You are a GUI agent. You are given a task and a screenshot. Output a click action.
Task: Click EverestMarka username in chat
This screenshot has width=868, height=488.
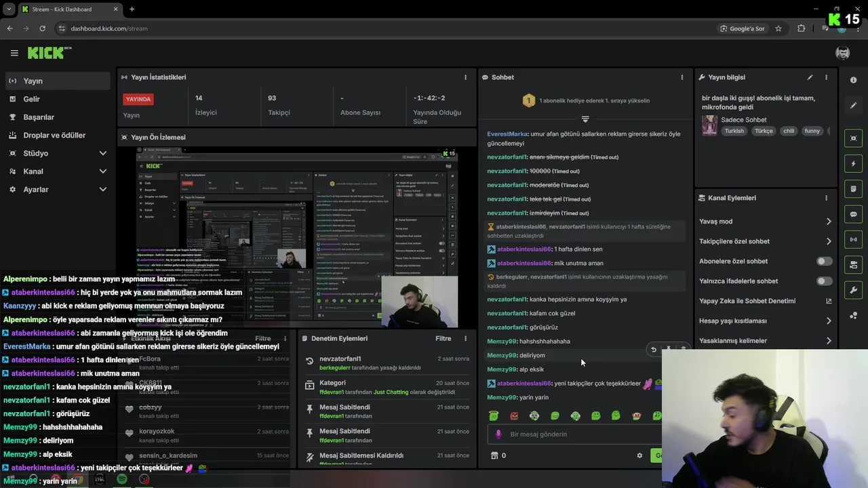pos(507,134)
